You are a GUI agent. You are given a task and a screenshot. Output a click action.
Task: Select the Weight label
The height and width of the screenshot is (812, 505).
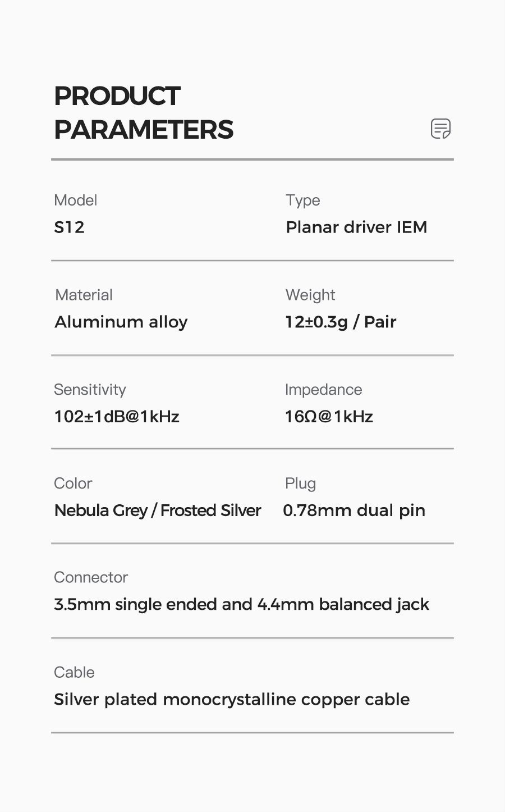(310, 295)
